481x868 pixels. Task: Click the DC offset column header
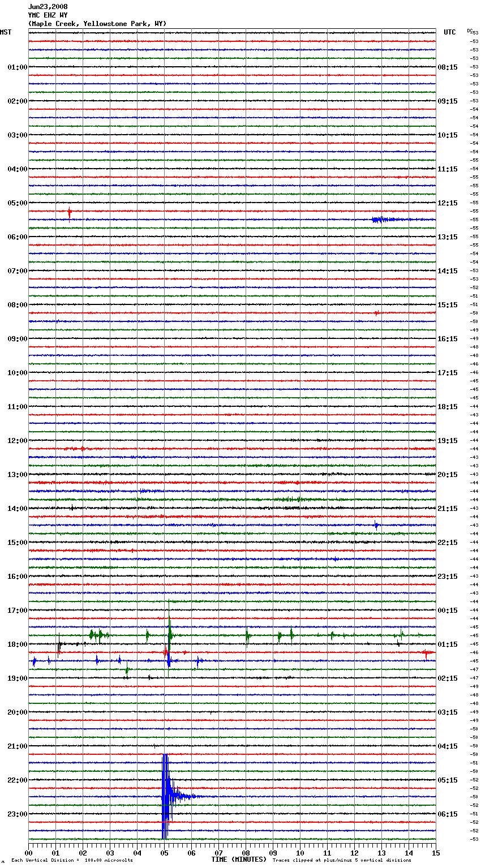470,31
